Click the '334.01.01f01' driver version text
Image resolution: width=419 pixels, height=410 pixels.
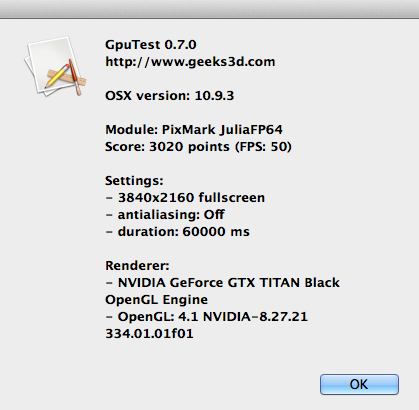[x=149, y=334]
